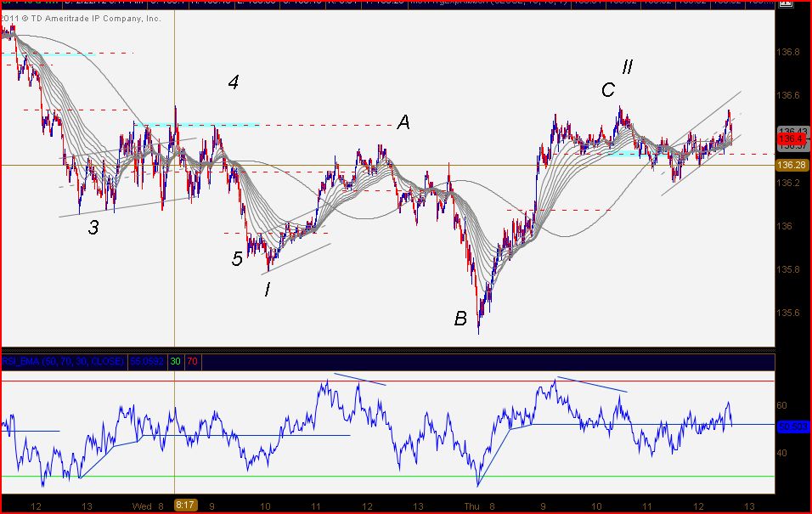Click the 135.8 price axis label
This screenshot has width=812, height=514.
click(787, 269)
